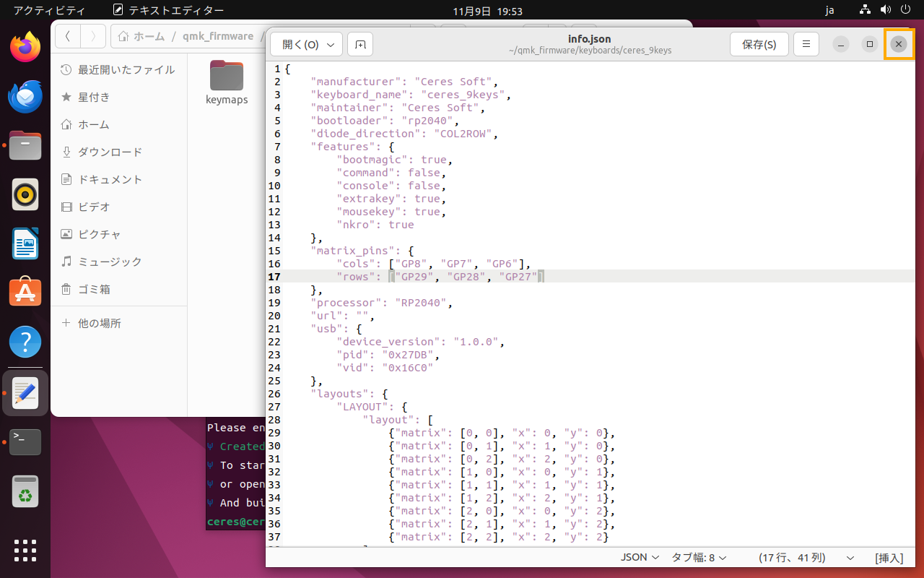Open the Help icon in dock
The image size is (924, 578).
coord(25,342)
